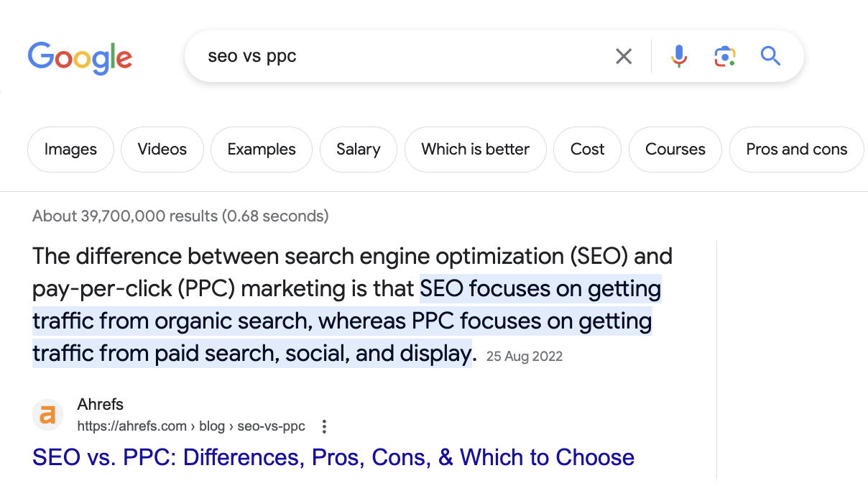Activate the Cost refinement chip

587,149
